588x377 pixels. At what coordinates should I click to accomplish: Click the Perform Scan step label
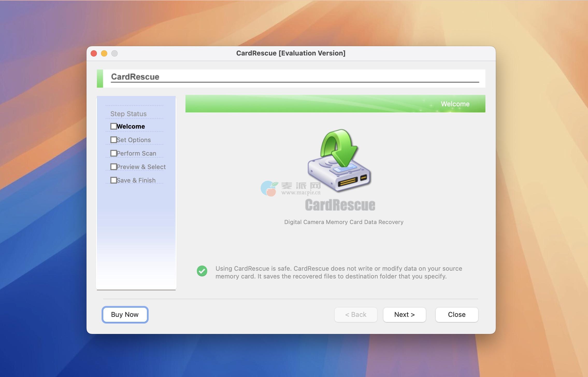click(x=137, y=153)
